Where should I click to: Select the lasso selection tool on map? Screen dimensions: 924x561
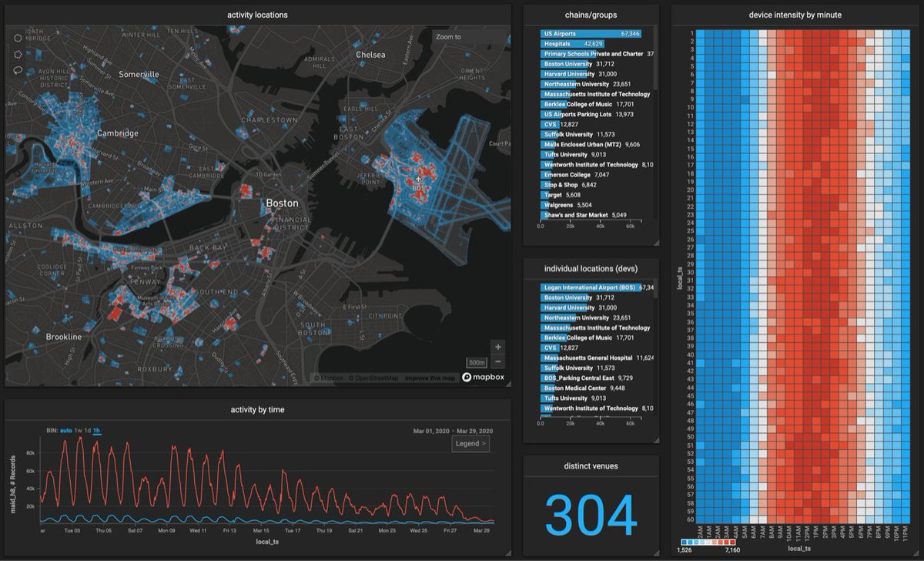pos(18,70)
